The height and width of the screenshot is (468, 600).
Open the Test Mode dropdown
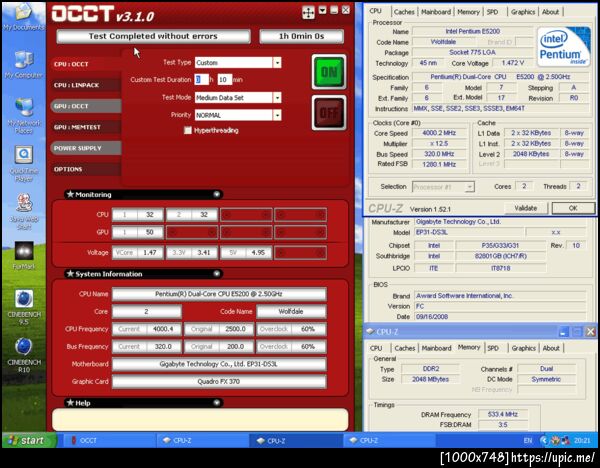point(277,98)
